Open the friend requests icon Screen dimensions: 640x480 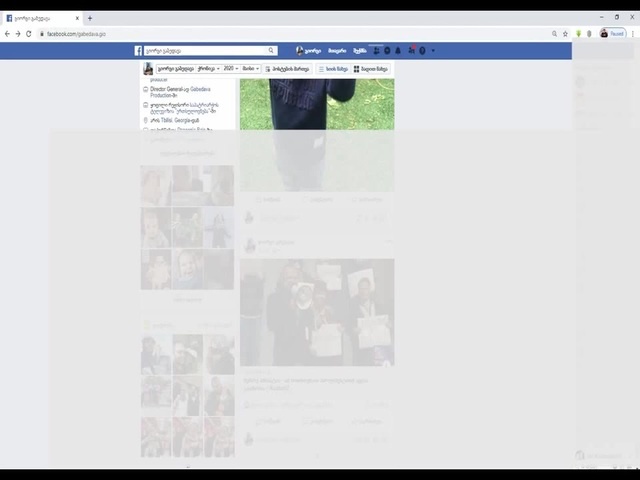pos(377,50)
